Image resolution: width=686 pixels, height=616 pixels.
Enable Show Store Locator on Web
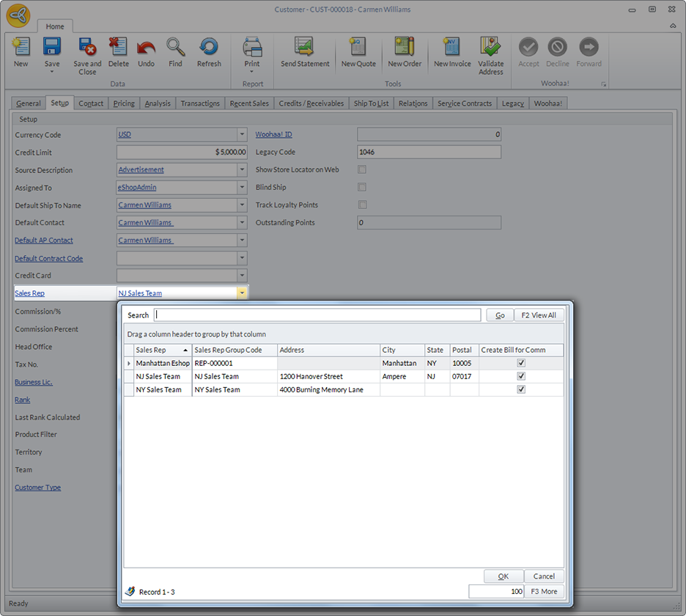(x=362, y=170)
